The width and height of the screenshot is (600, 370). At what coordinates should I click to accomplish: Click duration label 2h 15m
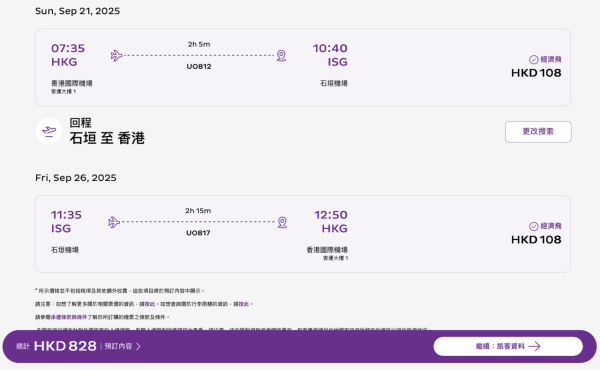pos(198,210)
